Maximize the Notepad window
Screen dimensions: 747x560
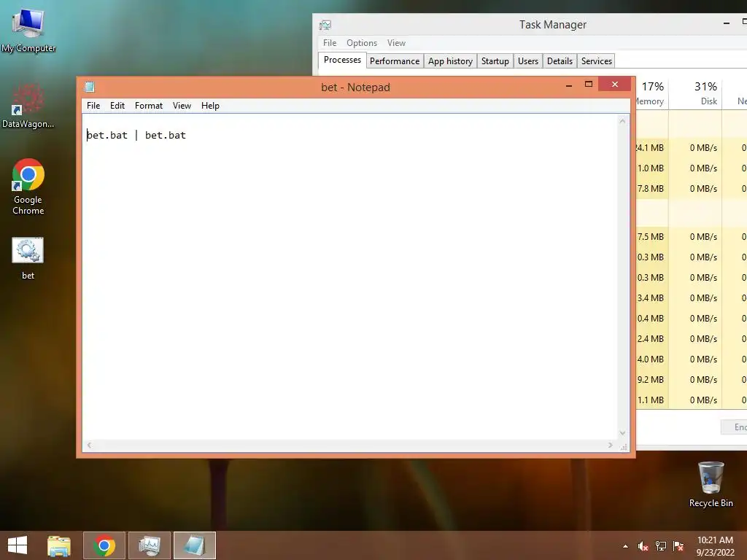click(x=589, y=85)
